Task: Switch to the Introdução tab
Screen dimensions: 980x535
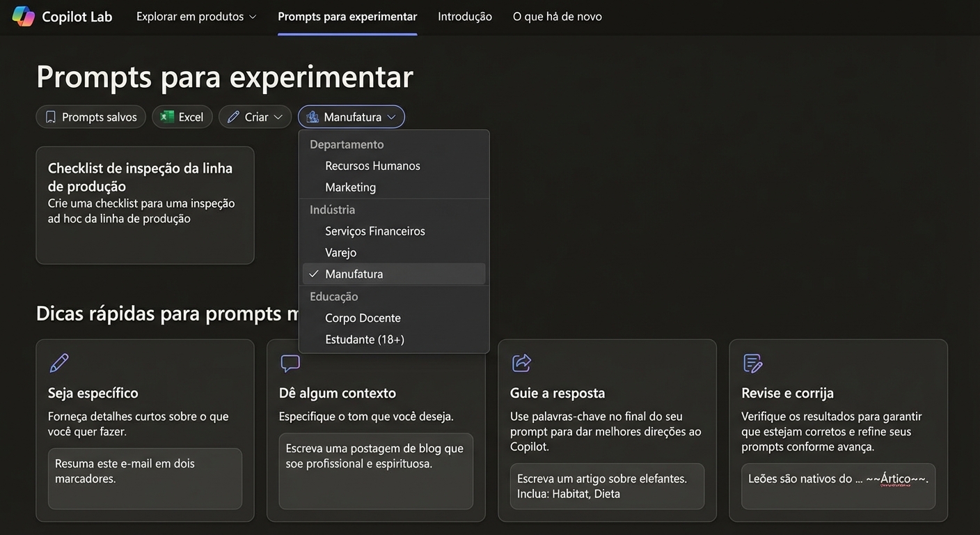Action: [x=464, y=15]
